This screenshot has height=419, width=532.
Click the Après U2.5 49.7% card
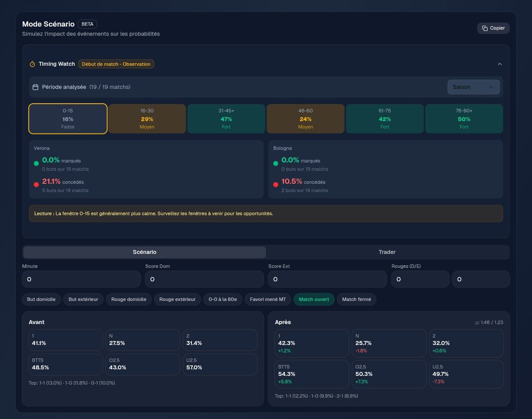coord(466,374)
